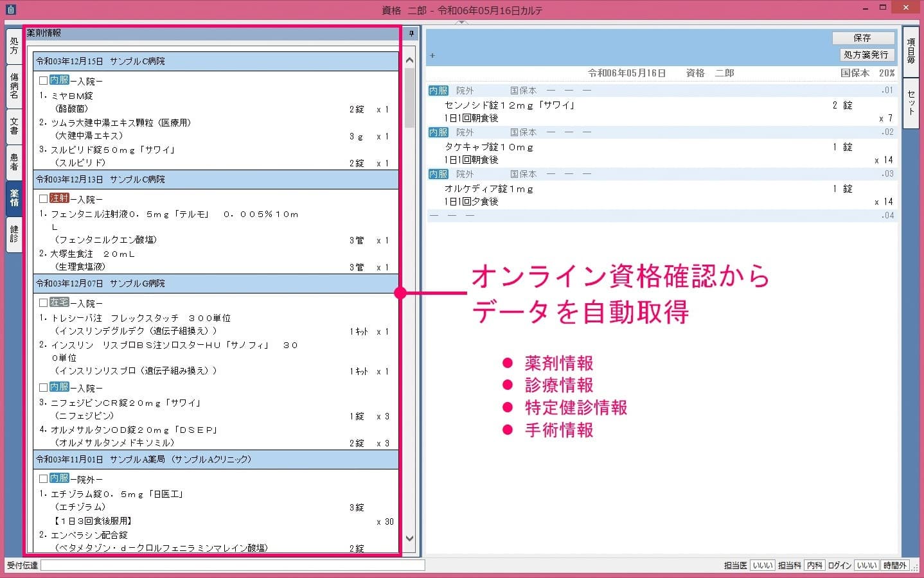Enable the 内服 院外 checkbox under 令和03年11月01日

pyautogui.click(x=43, y=479)
